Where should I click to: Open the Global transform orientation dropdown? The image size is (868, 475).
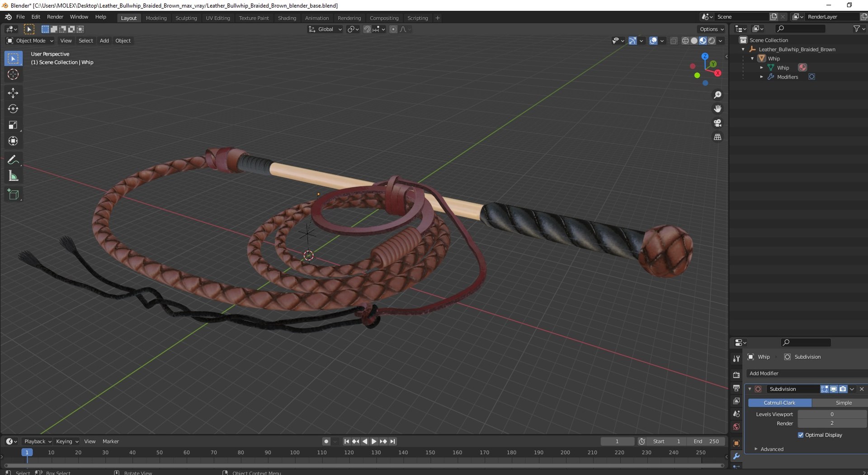pos(325,29)
